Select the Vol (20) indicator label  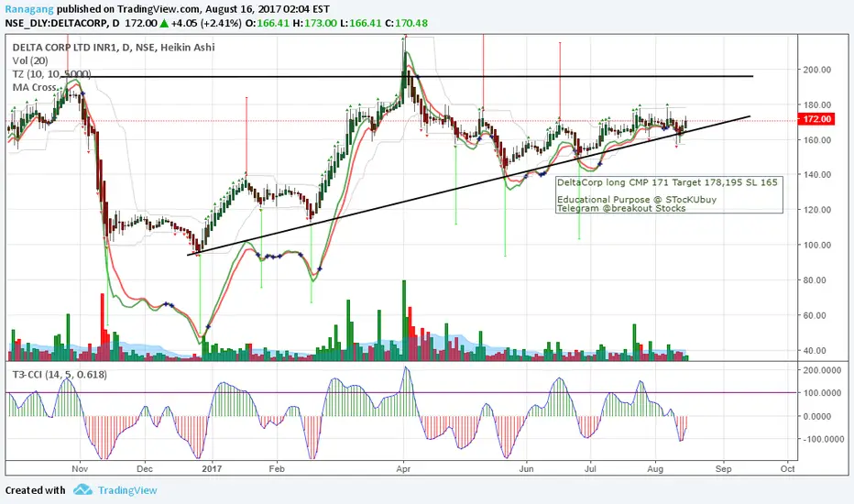pos(30,60)
